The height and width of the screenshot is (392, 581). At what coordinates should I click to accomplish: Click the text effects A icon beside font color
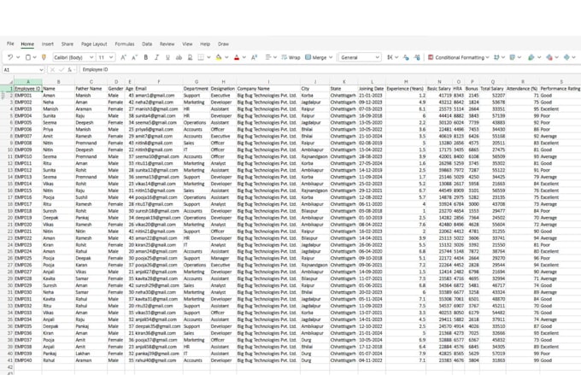[x=255, y=57]
